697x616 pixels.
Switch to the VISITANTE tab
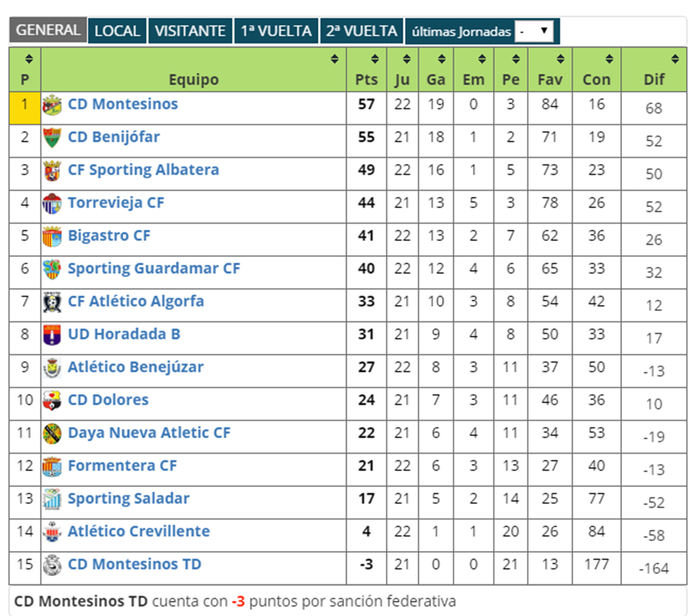point(190,31)
